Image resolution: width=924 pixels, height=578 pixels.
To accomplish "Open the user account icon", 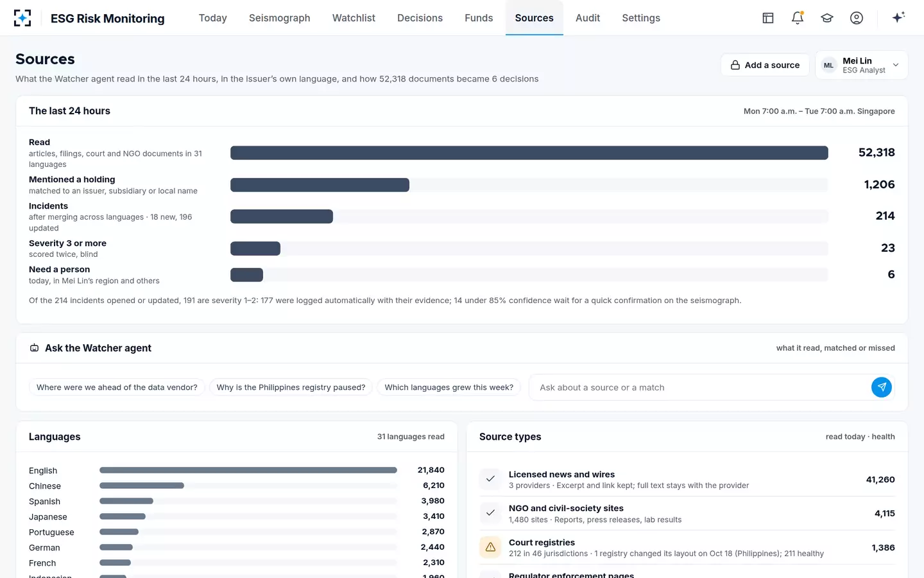I will [857, 18].
